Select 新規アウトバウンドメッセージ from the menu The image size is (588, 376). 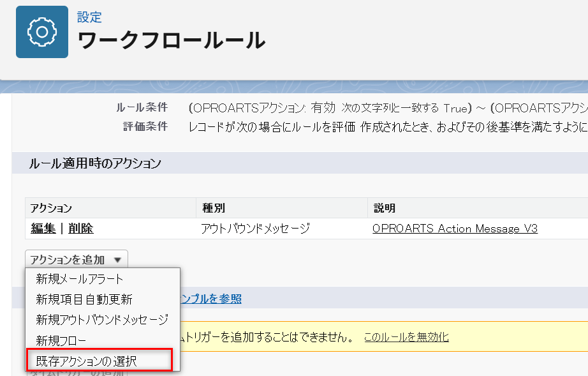102,319
